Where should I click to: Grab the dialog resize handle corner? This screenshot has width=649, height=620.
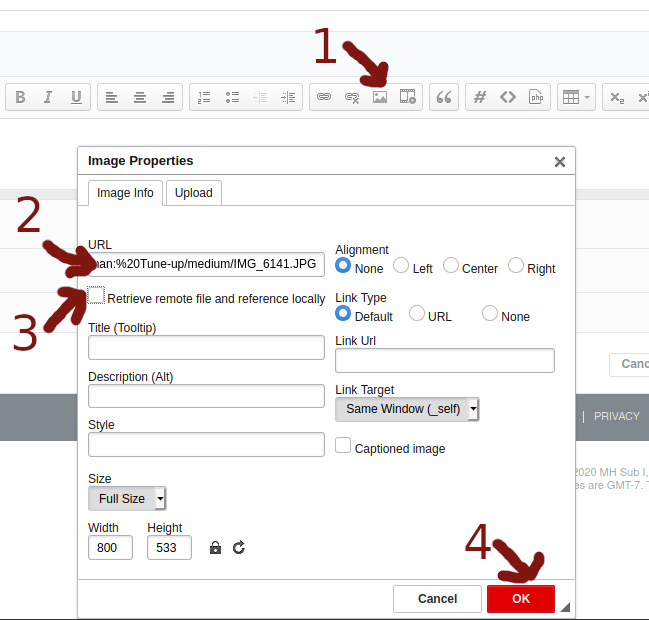(x=565, y=607)
